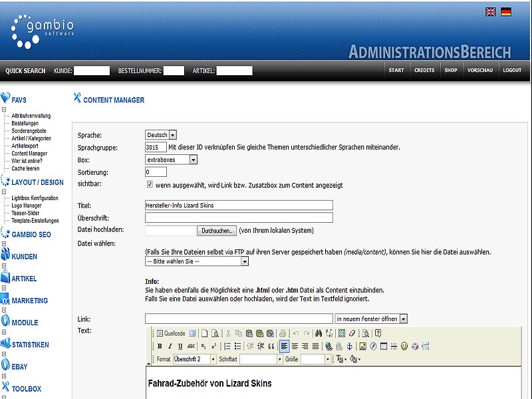Viewport: 532px width, 399px height.
Task: Insert a numbered list
Action: 227,346
